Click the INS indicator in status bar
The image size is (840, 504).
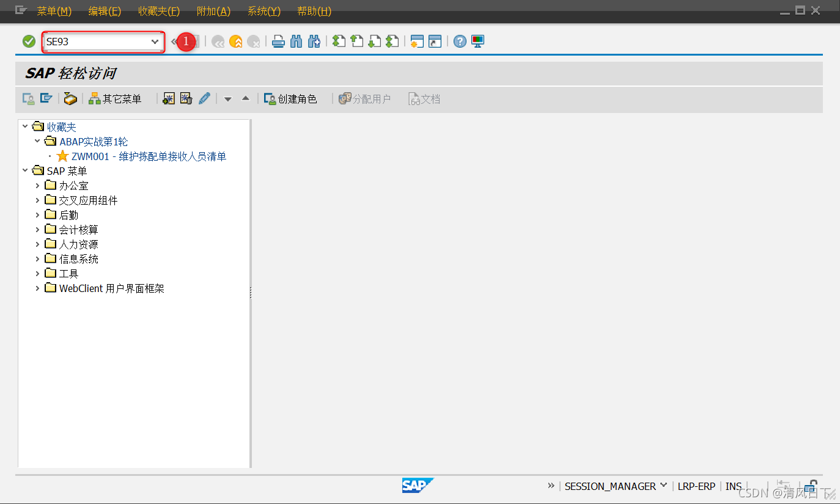point(734,486)
